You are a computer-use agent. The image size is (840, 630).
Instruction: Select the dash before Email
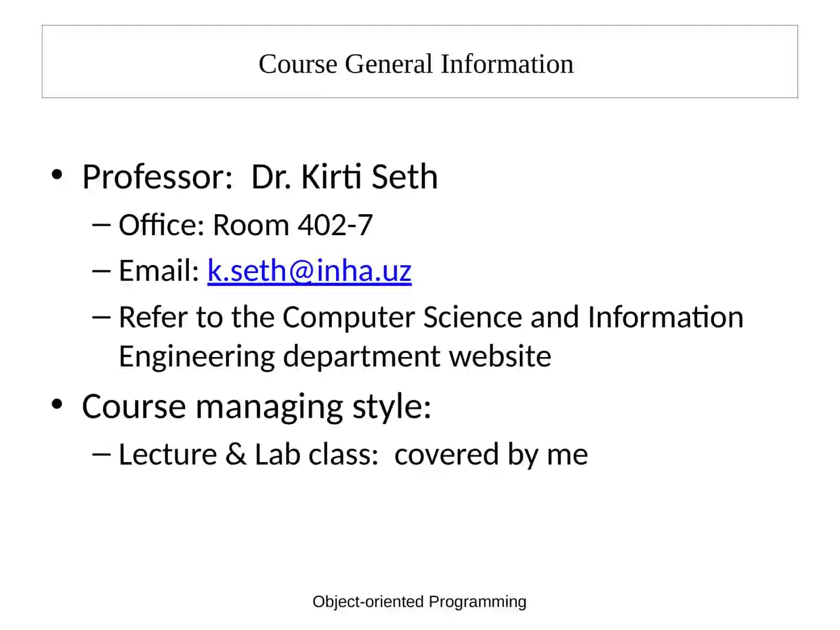click(x=101, y=271)
